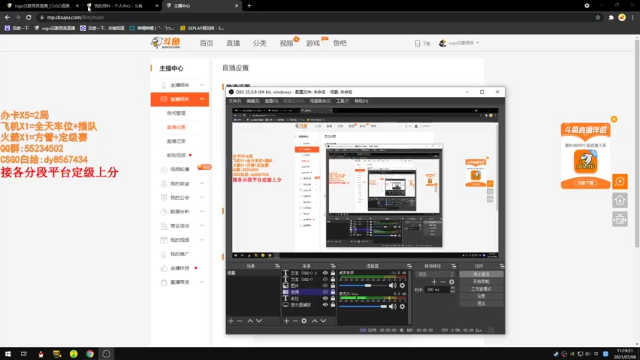Open desktop audio settings gear

pos(402,286)
